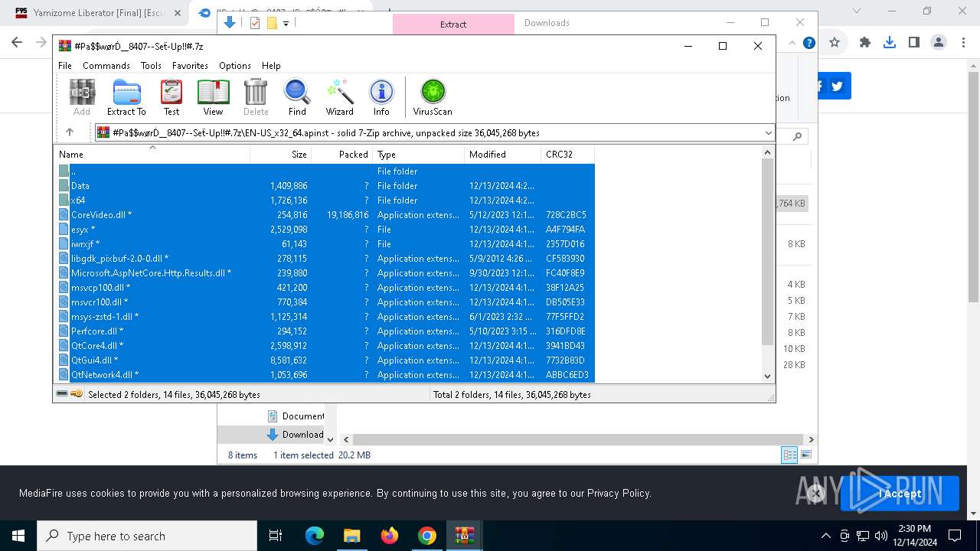The height and width of the screenshot is (551, 980).
Task: Select the QtGui4.dll file
Action: (x=325, y=360)
